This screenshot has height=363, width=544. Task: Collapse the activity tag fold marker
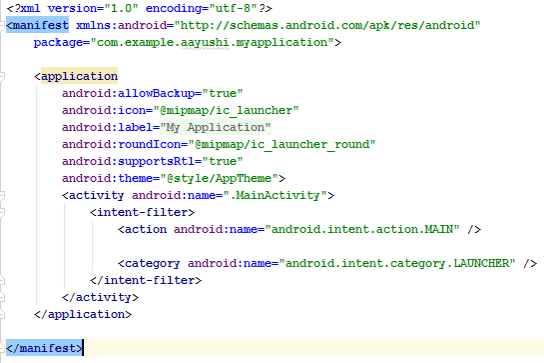point(2,195)
